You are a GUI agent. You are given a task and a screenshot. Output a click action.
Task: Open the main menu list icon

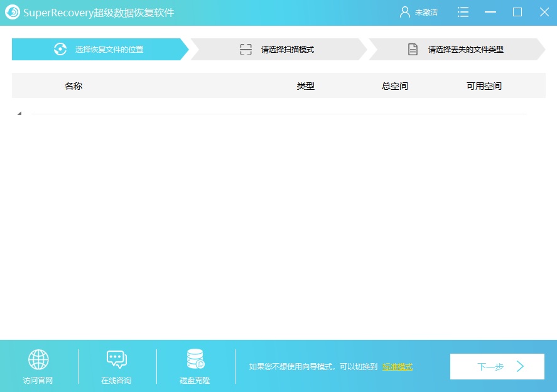tap(463, 12)
